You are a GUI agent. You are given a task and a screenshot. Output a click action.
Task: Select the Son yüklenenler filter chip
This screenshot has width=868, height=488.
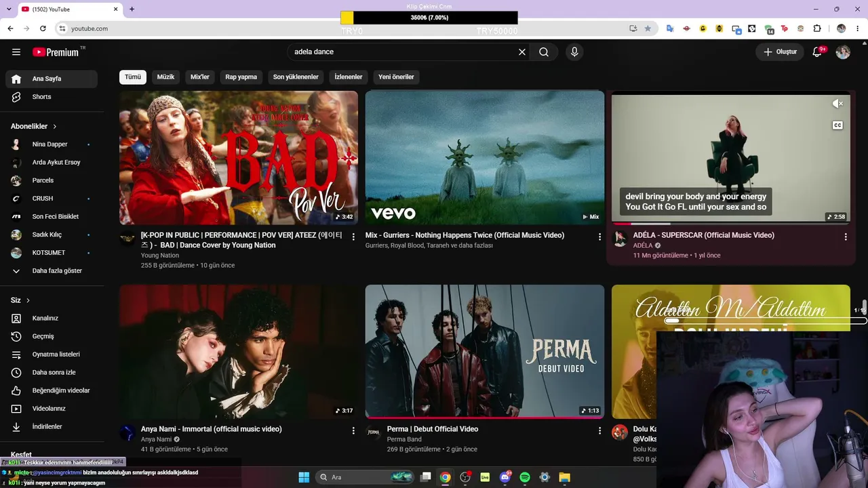296,77
